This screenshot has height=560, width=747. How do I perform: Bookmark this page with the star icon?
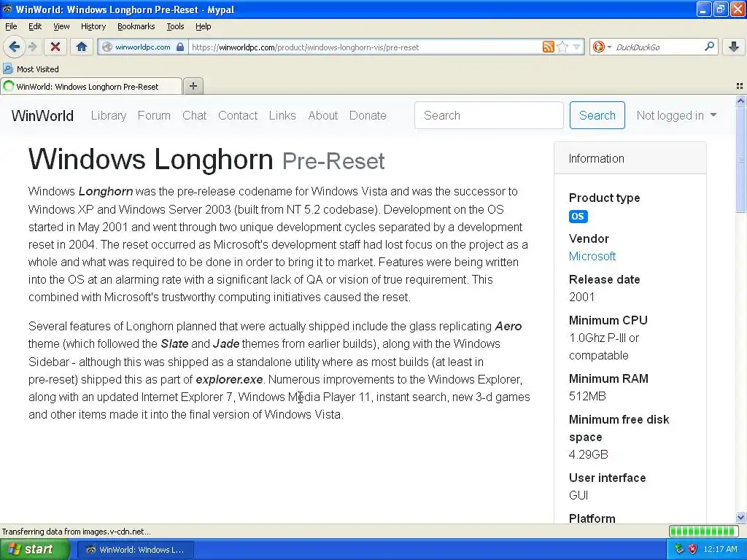[x=562, y=47]
